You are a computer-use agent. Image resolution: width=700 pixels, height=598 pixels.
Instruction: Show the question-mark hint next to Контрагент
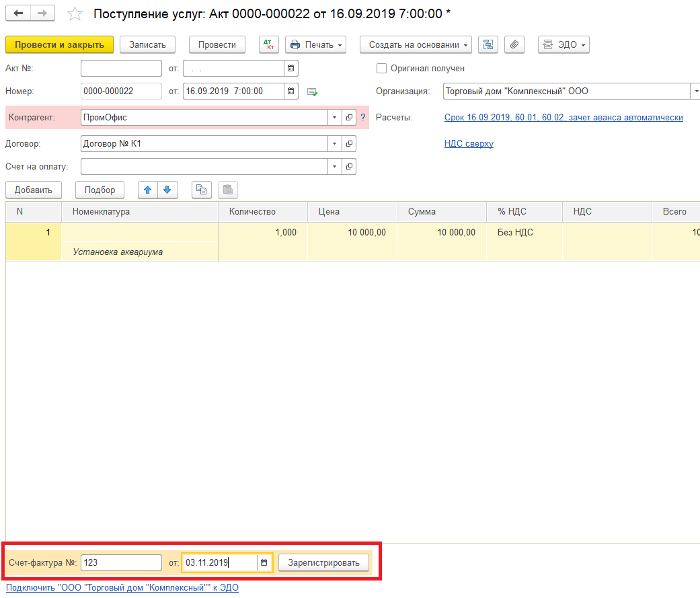[x=363, y=118]
